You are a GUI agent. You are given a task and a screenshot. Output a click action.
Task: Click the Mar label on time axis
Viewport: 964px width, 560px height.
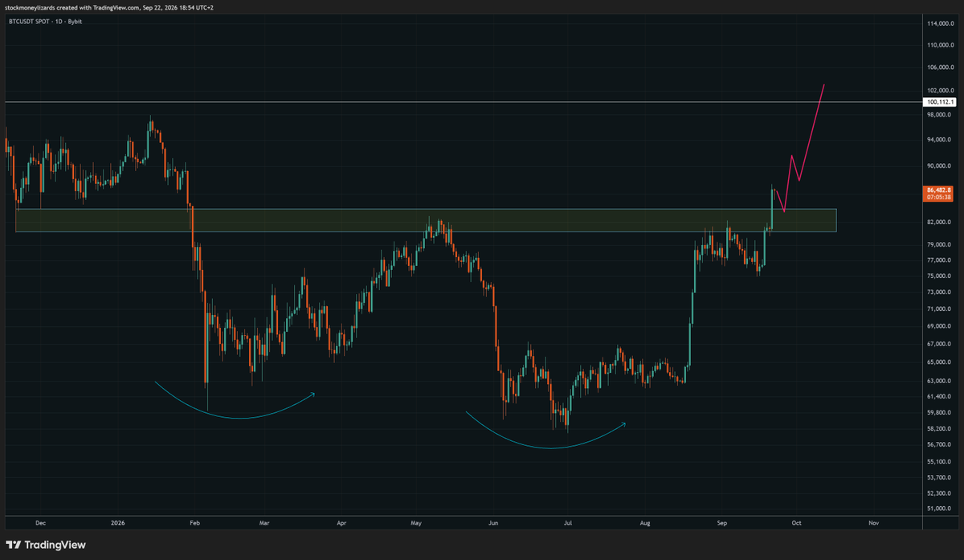click(x=263, y=522)
